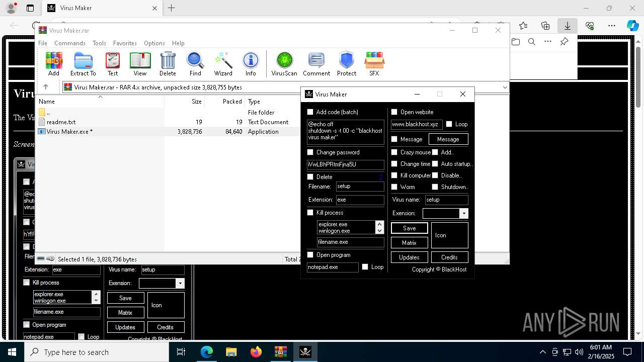The image size is (644, 362).
Task: Pin the downloads flyout
Action: pos(565,42)
